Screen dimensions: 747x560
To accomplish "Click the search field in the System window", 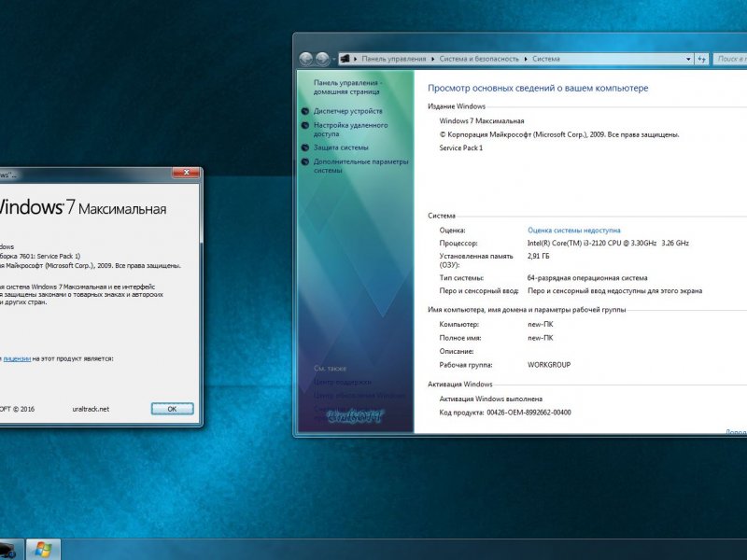I will tap(730, 59).
